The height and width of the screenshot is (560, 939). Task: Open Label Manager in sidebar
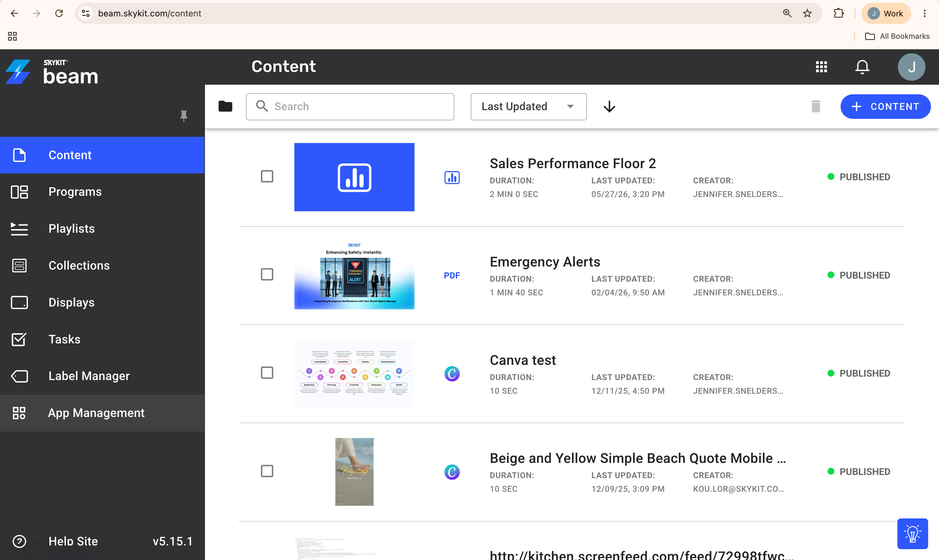pyautogui.click(x=102, y=376)
